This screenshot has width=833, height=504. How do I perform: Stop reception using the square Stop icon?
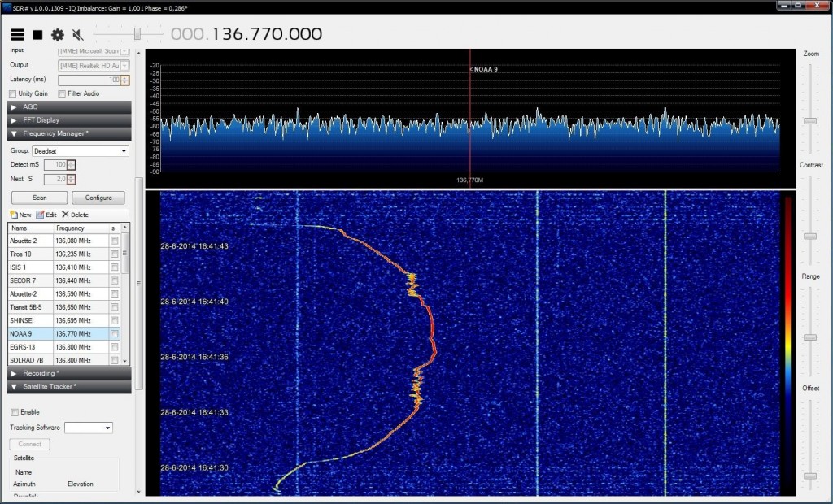pos(36,34)
